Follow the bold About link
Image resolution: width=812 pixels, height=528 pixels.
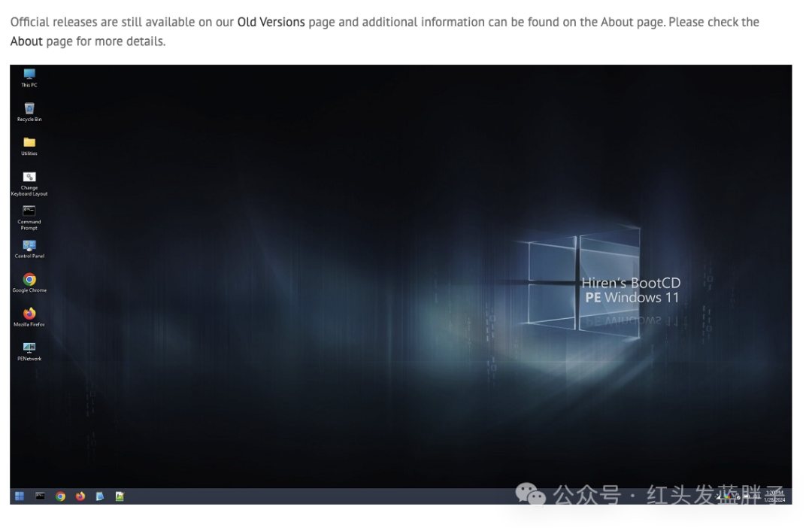pos(26,41)
